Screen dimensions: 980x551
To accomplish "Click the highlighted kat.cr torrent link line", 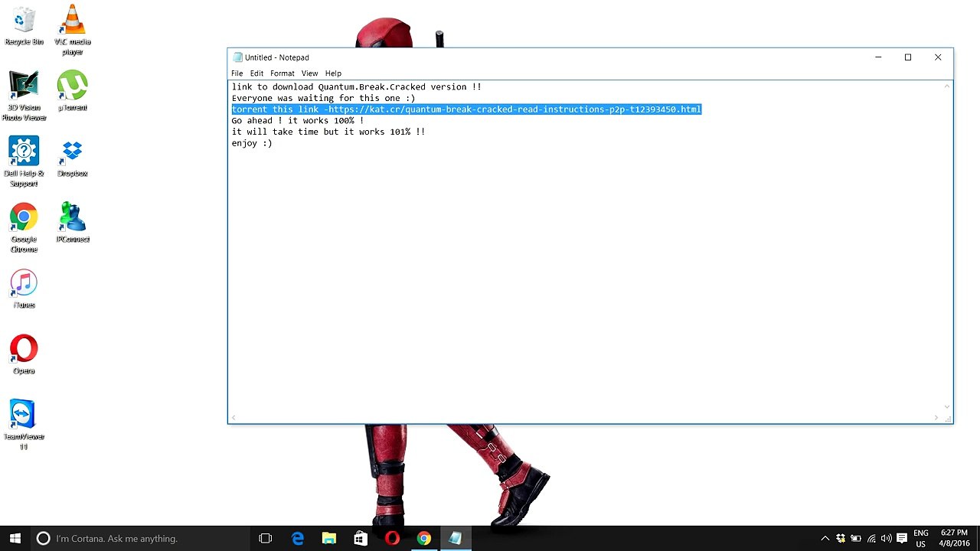I will pos(466,109).
